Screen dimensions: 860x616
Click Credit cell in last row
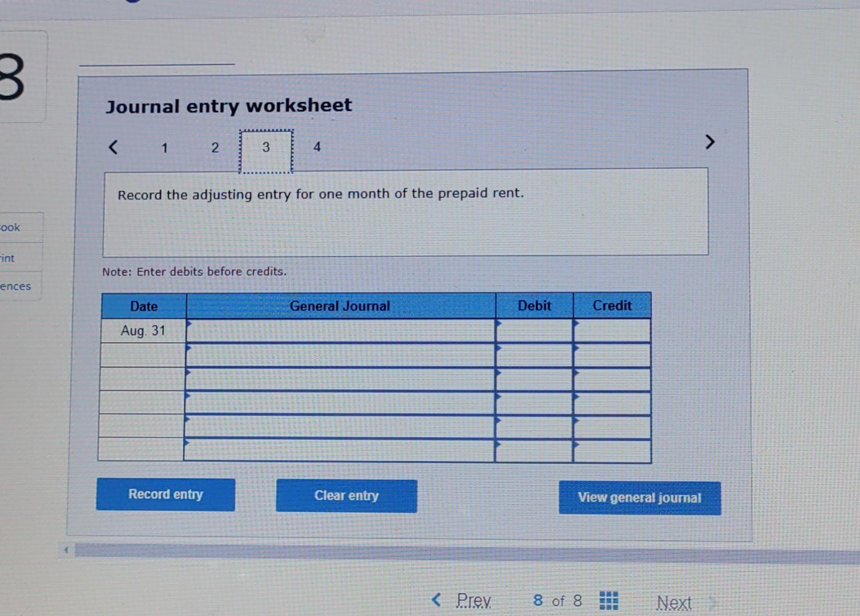point(612,451)
